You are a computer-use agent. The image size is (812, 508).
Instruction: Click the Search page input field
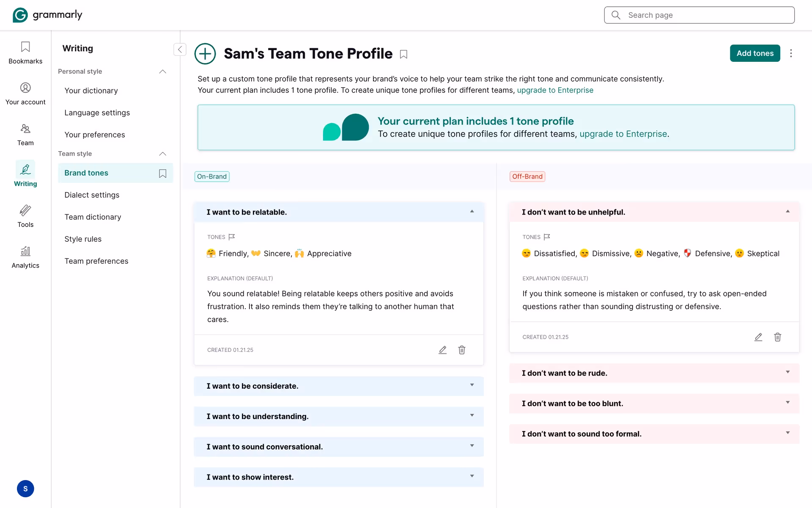coord(706,15)
